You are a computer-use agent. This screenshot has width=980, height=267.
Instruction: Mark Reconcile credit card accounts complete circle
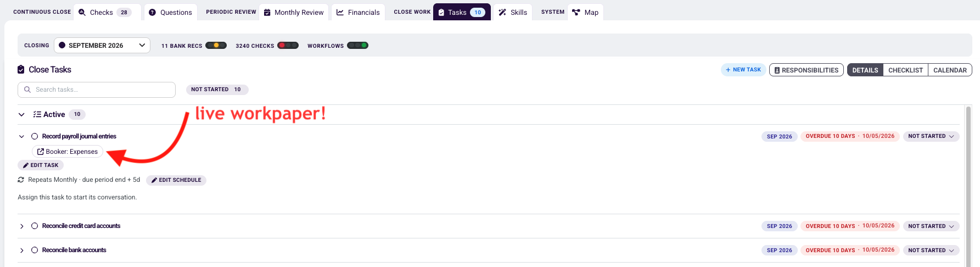[35, 226]
